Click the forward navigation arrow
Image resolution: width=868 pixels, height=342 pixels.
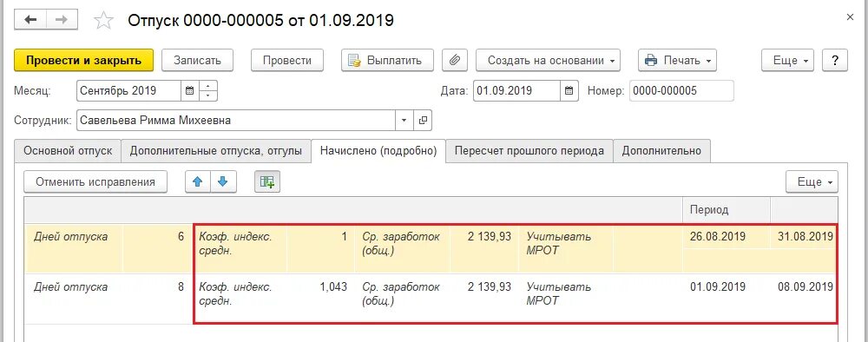62,20
